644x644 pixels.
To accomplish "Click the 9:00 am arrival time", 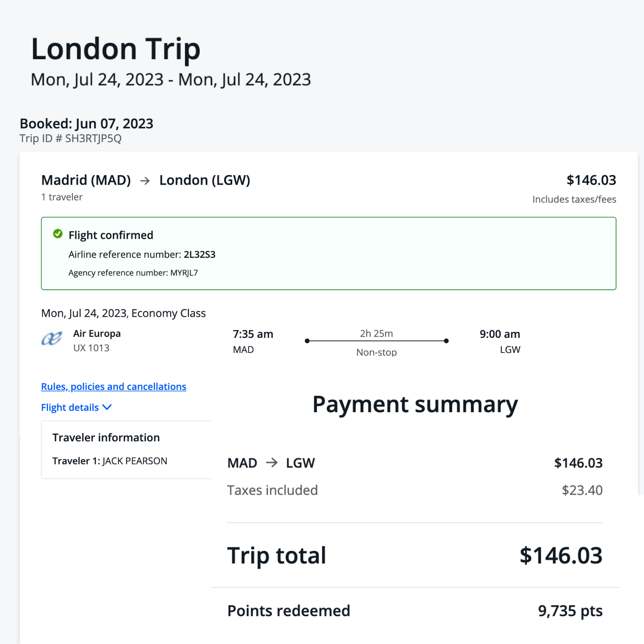I will click(x=500, y=334).
